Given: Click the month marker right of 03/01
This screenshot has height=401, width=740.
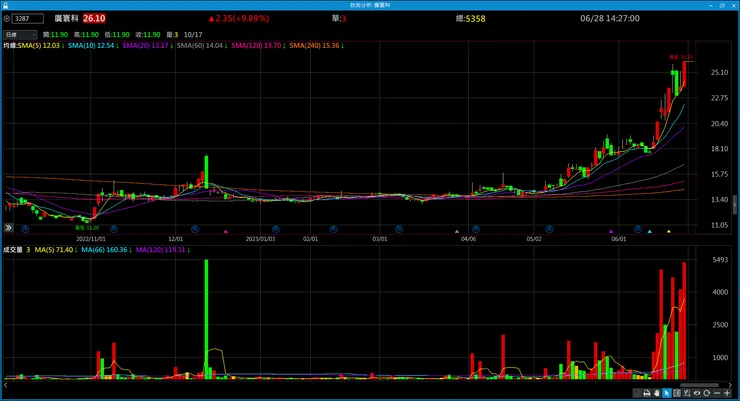Looking at the screenshot, I should pos(399,229).
